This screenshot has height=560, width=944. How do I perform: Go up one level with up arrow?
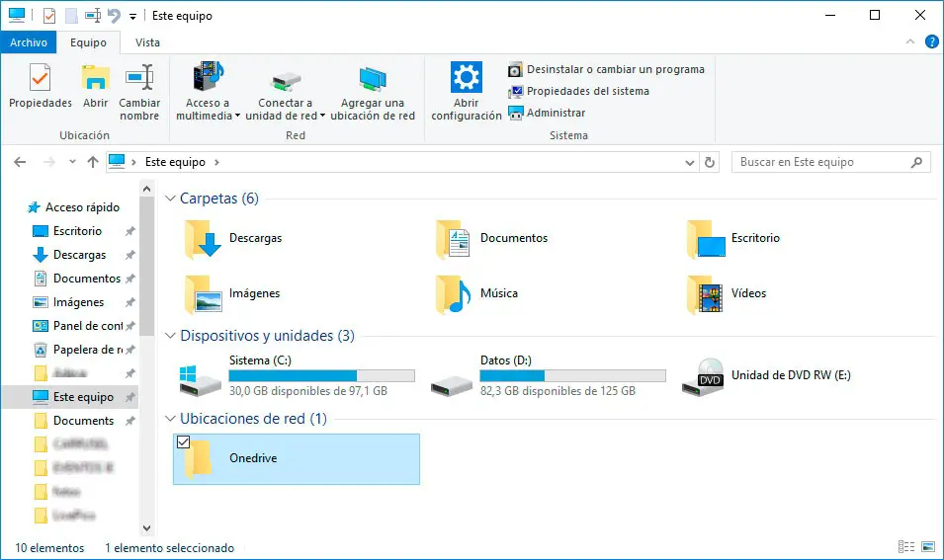(92, 162)
